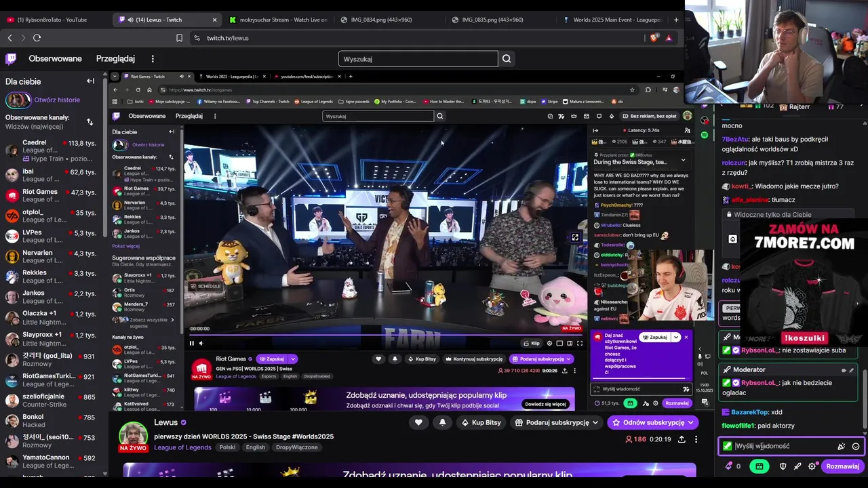
Task: Close the Zapukaj prompt in inner chat
Action: click(686, 337)
